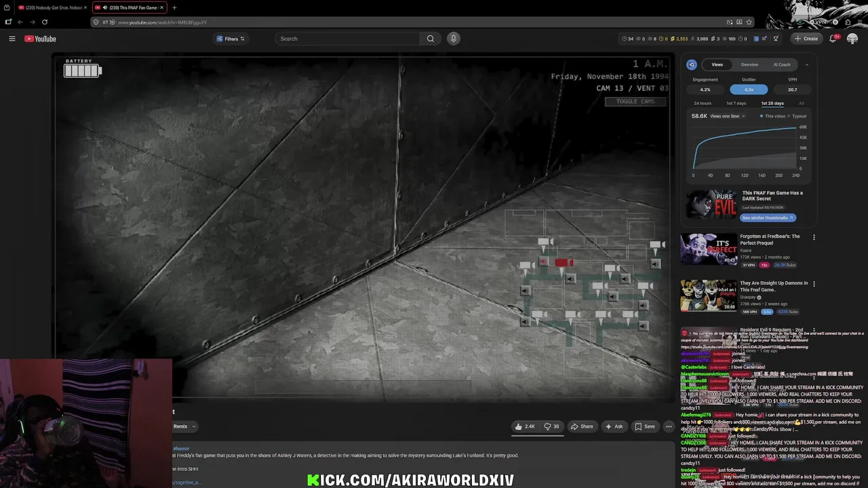Share the video
Viewport: 868px width, 488px height.
click(x=582, y=426)
